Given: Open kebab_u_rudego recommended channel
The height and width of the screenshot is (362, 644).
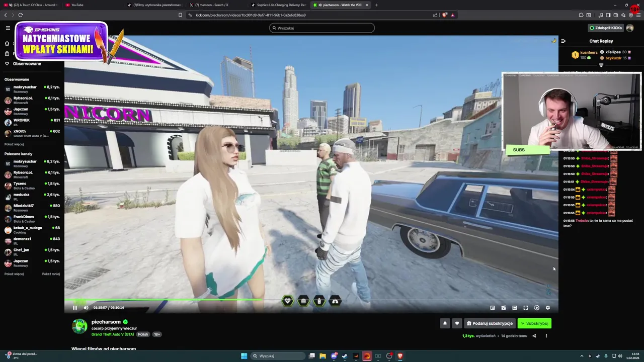Looking at the screenshot, I should [32, 230].
